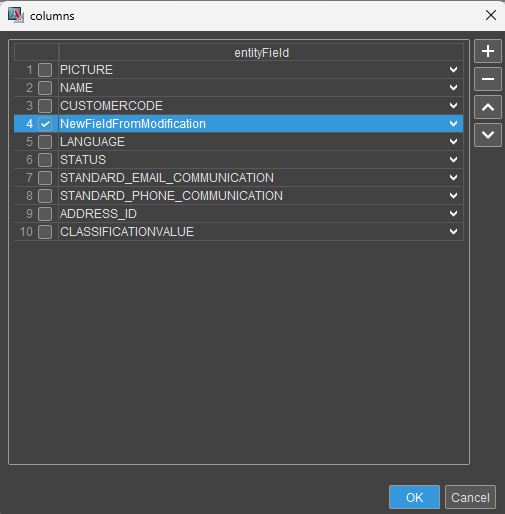Open the STATUS row dropdown arrow
The width and height of the screenshot is (505, 514).
tap(453, 160)
